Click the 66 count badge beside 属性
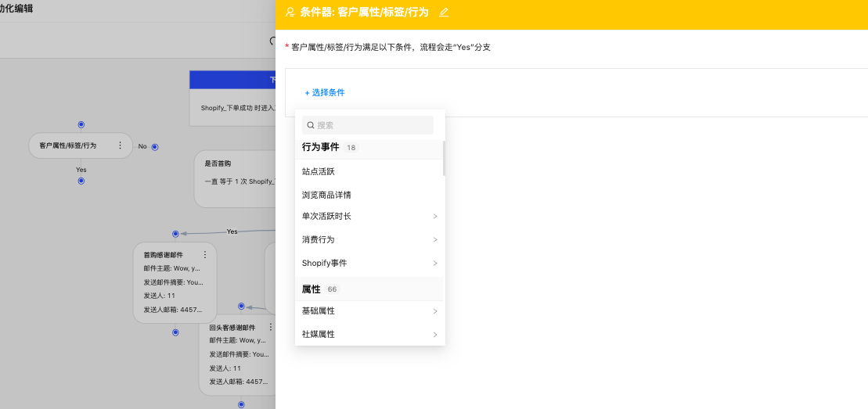868x409 pixels. (332, 289)
